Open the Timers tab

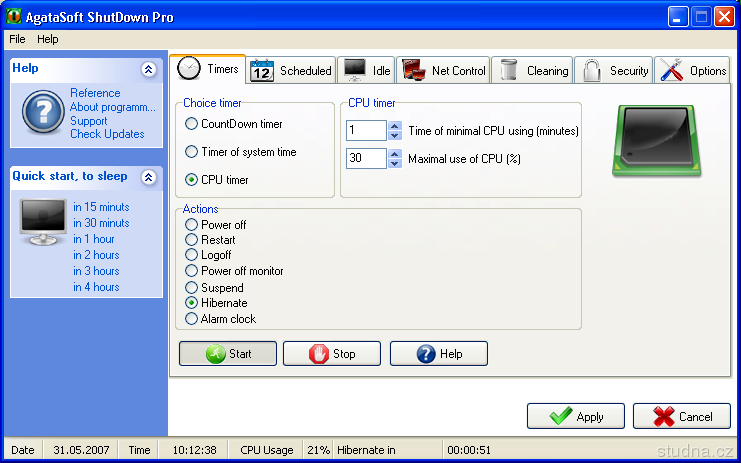point(208,69)
